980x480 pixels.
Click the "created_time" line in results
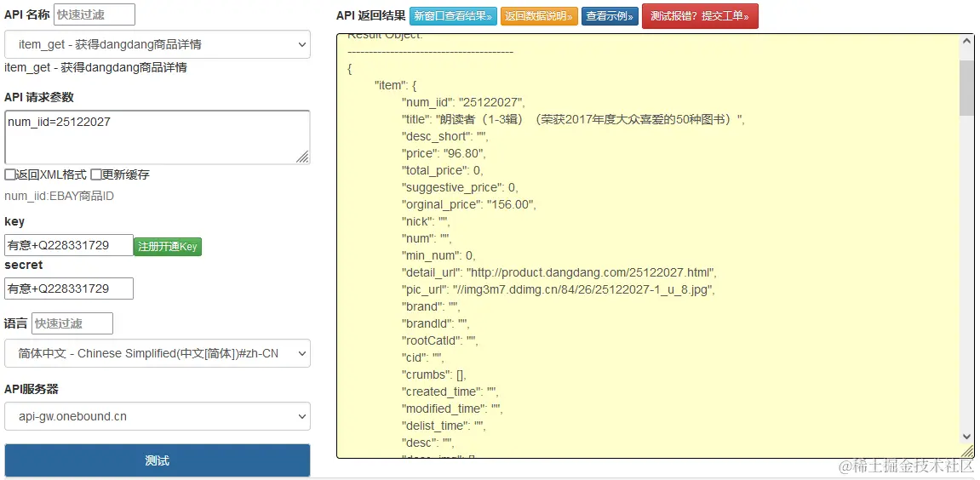450,391
